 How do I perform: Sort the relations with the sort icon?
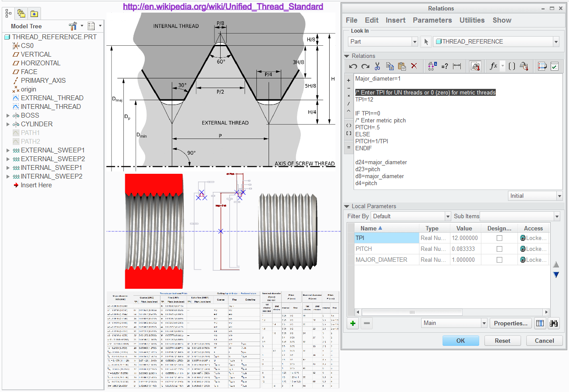[542, 66]
